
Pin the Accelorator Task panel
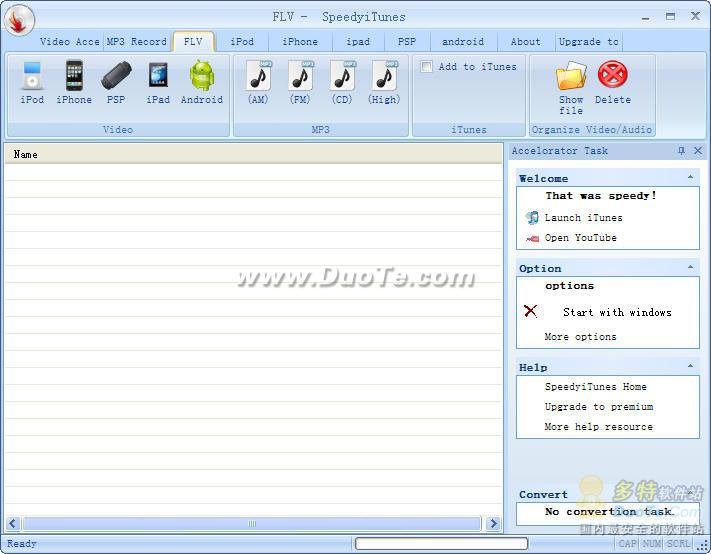[681, 151]
